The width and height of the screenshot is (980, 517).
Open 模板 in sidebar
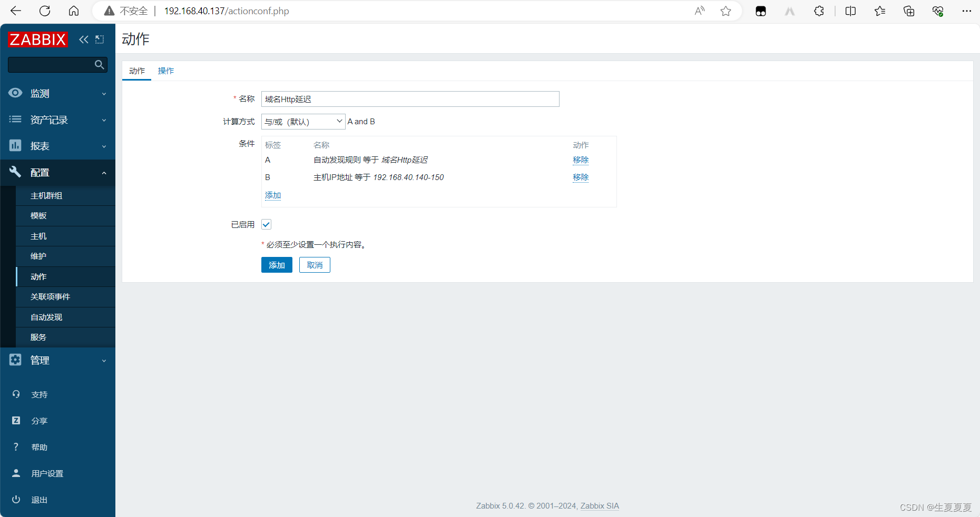(65, 216)
